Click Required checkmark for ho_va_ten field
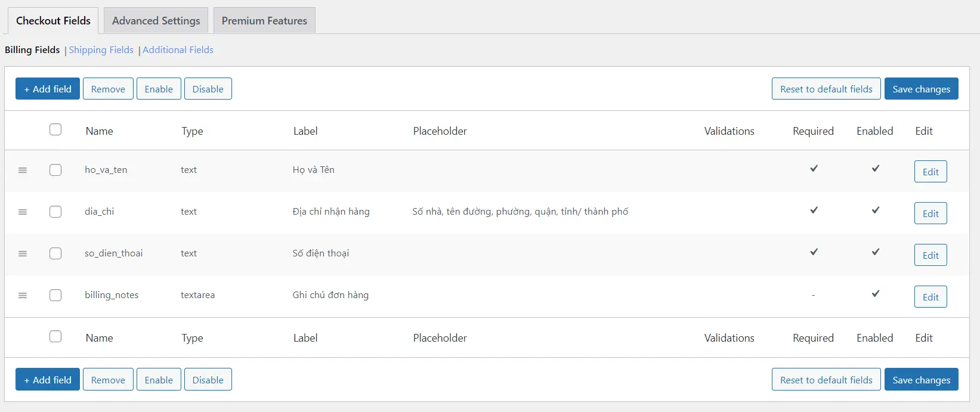980x412 pixels. (814, 169)
